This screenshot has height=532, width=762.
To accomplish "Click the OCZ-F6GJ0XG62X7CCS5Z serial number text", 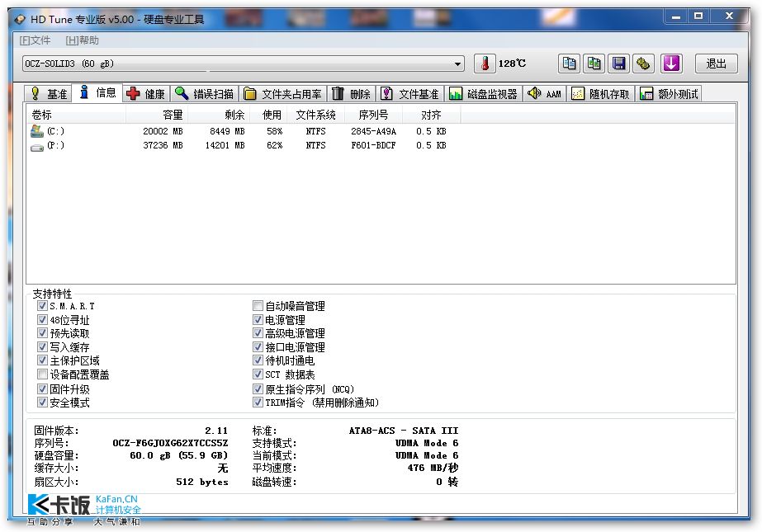I will pos(170,443).
